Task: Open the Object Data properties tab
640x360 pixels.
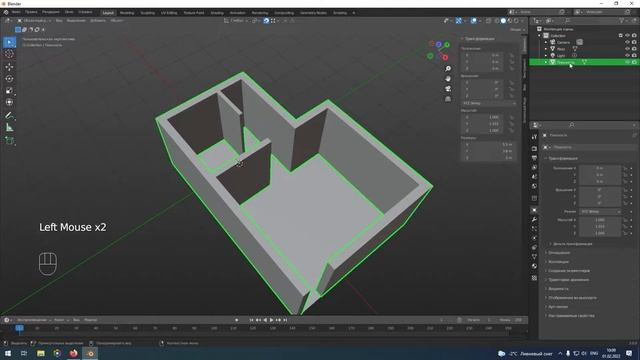Action: 534,257
